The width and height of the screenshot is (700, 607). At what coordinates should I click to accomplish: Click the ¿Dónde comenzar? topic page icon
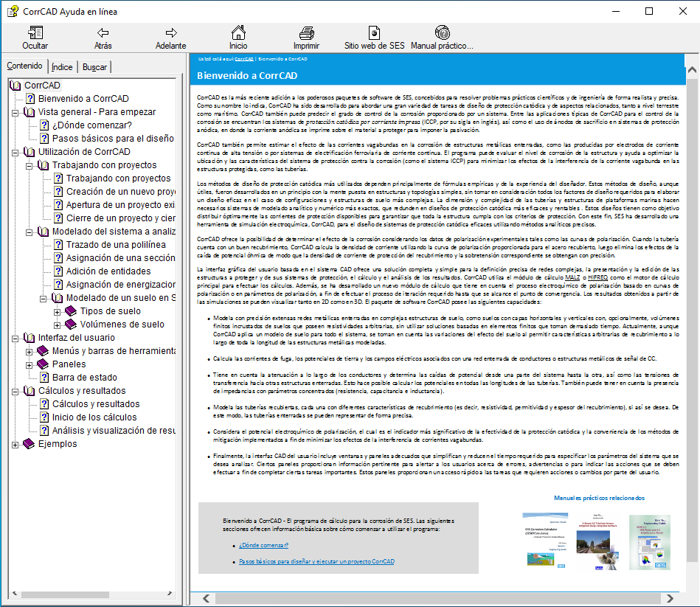point(44,125)
